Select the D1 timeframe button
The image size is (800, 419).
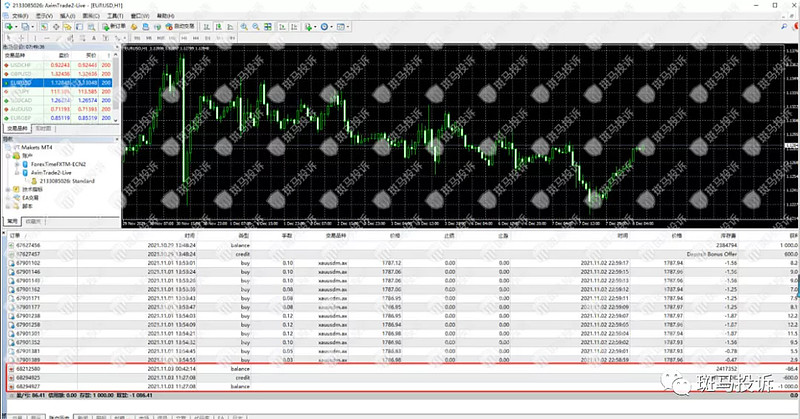coord(208,38)
